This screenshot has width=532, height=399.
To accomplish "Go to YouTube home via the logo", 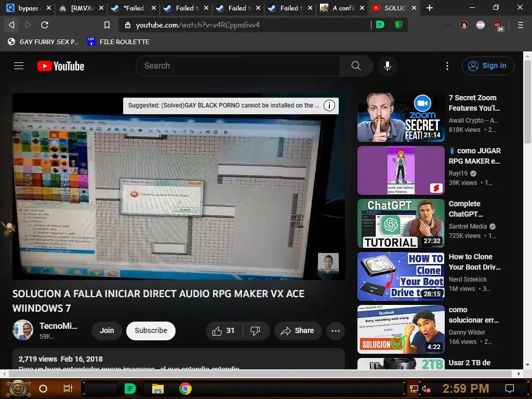I will (x=61, y=66).
